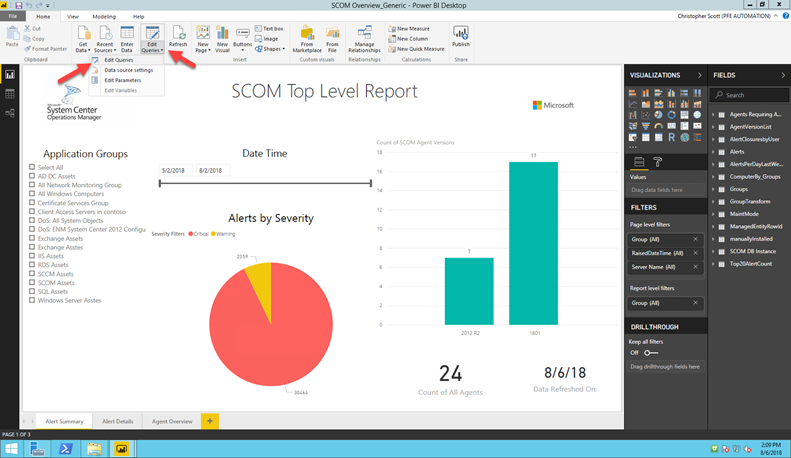The height and width of the screenshot is (458, 791).
Task: Expand the Alerts table in Fields
Action: click(713, 152)
